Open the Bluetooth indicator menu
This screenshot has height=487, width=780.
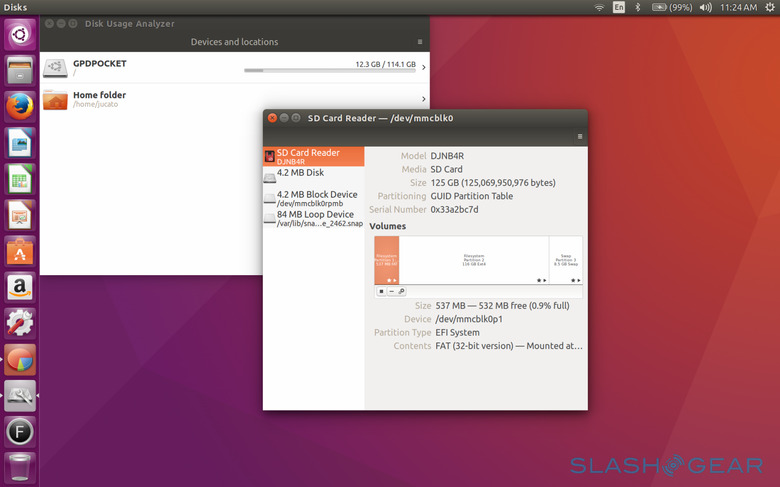coord(638,7)
